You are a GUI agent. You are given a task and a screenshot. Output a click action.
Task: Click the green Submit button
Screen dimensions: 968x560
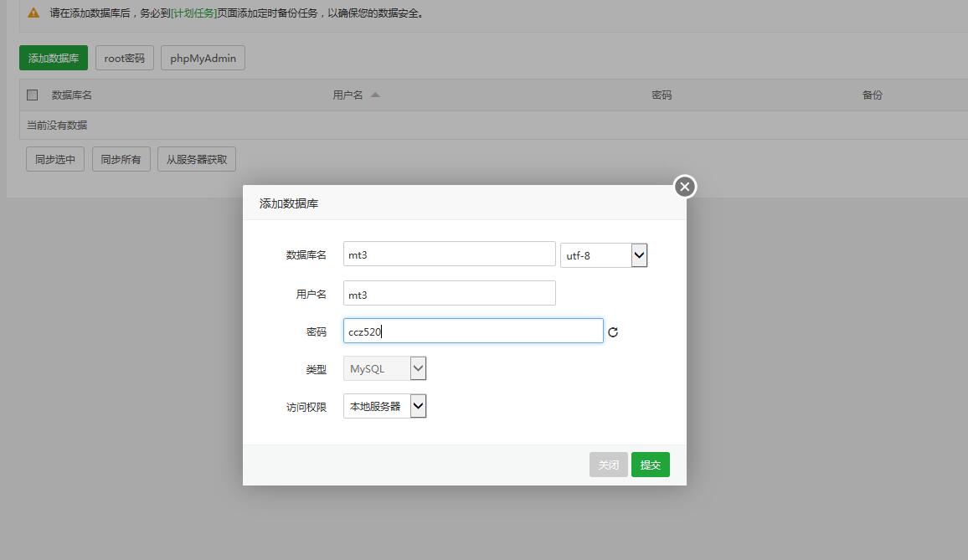(x=650, y=465)
